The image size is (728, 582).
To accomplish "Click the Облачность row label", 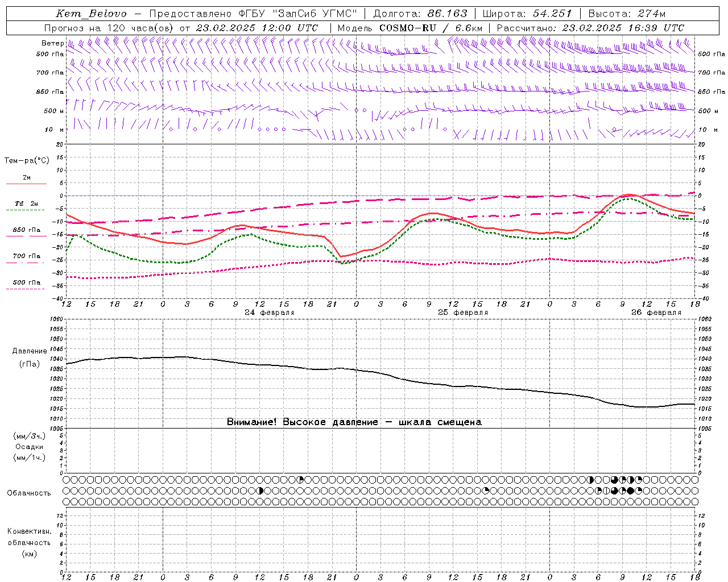I will click(29, 493).
